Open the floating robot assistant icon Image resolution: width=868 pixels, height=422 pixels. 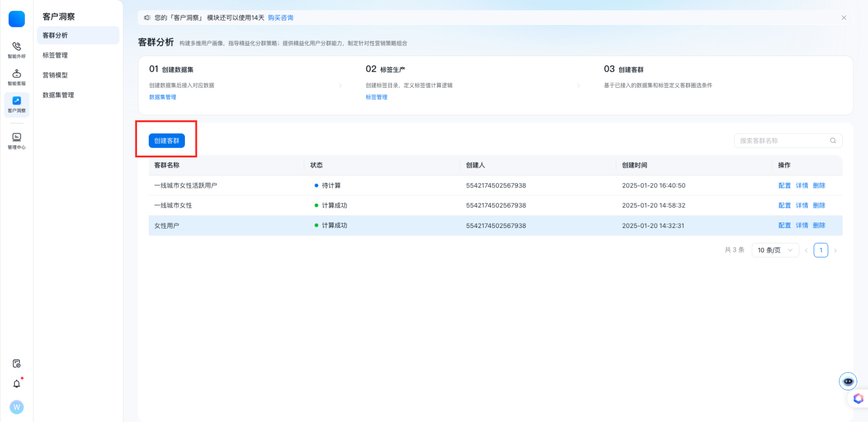(848, 382)
